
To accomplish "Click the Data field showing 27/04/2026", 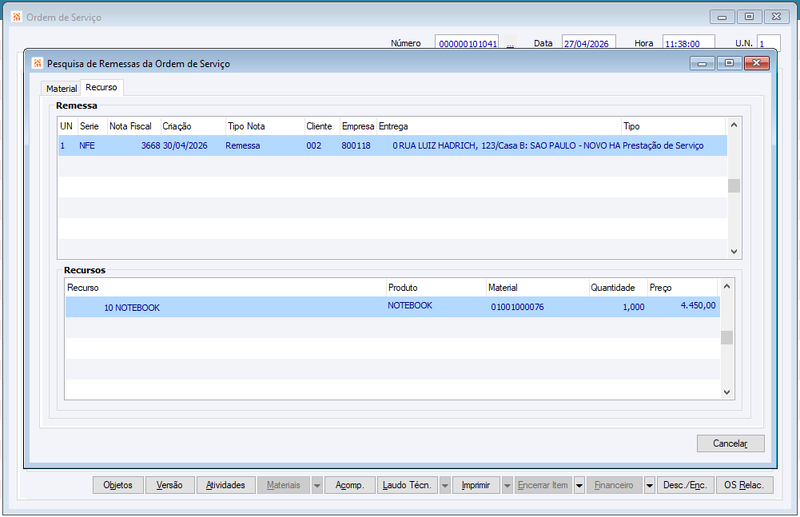I will (589, 43).
